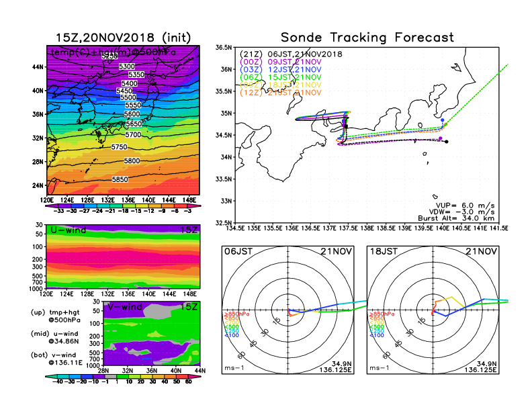The image size is (532, 411).
Task: Click the '(up) tmp+hgt @500hPa' description
Action: (x=55, y=316)
